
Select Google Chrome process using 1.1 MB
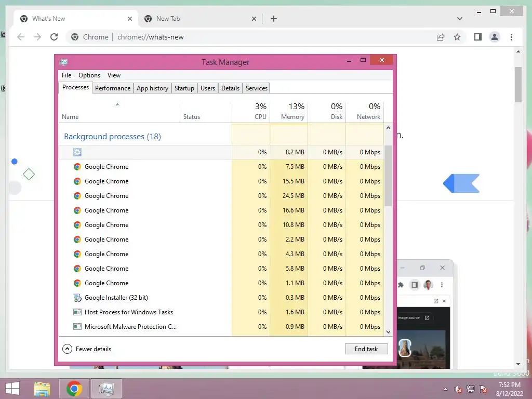221,283
